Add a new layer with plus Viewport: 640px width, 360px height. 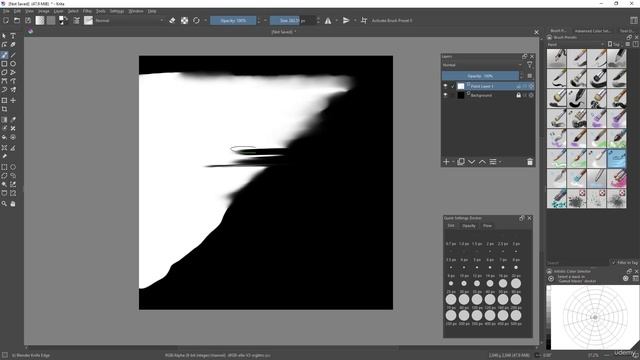tap(446, 162)
